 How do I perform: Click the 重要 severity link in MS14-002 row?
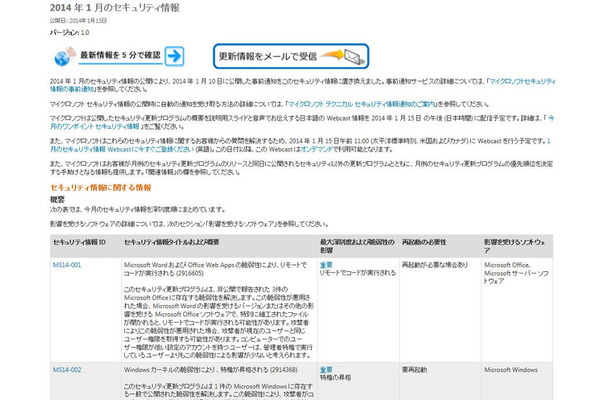pos(326,368)
